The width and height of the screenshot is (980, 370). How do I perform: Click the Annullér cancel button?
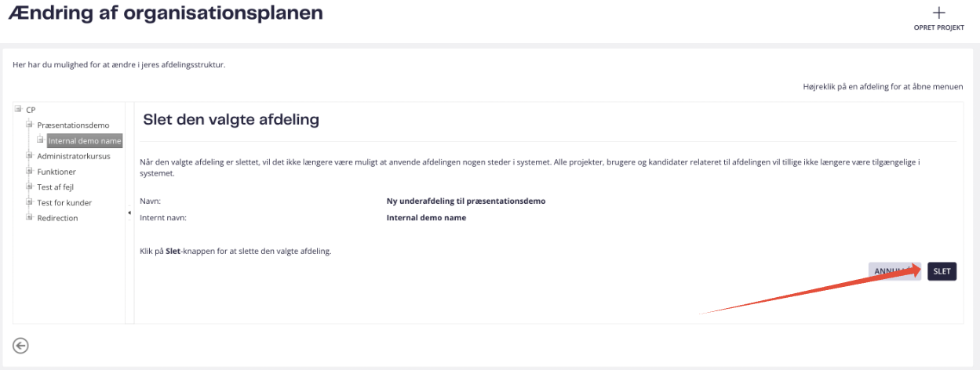[x=894, y=271]
